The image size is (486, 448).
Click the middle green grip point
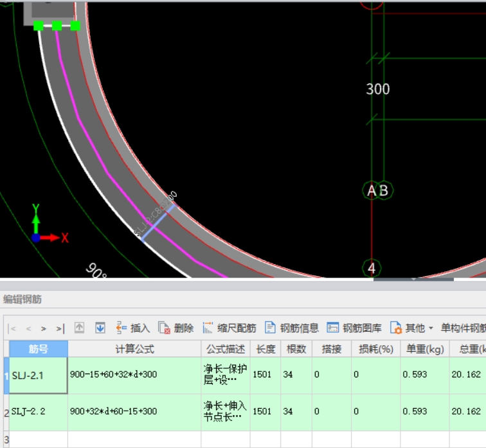tap(57, 26)
